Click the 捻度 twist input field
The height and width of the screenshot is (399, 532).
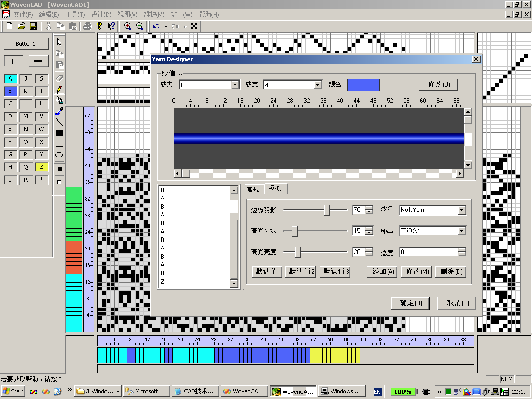pyautogui.click(x=428, y=252)
